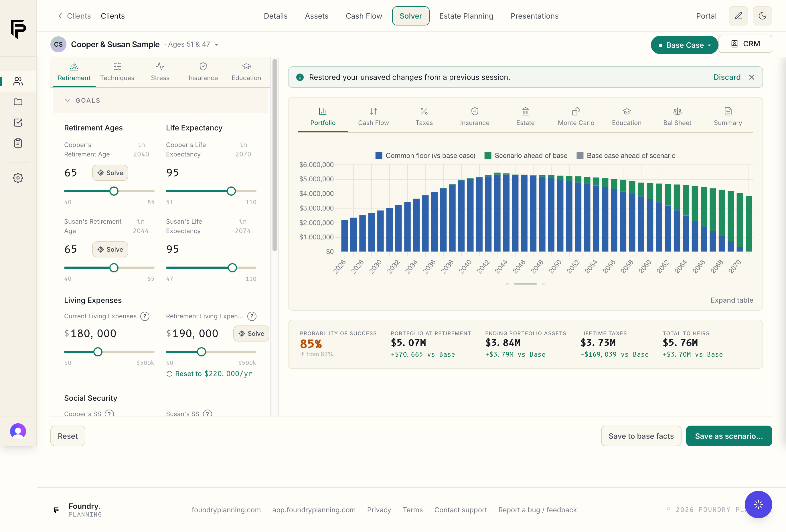
Task: Open the Base Case scenario dropdown
Action: [x=684, y=45]
